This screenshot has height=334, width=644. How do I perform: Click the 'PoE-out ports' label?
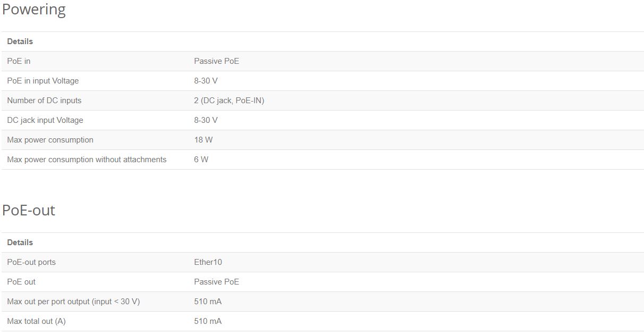tap(31, 262)
